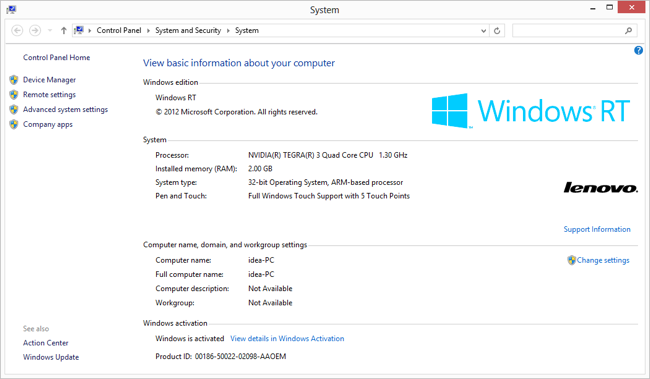Minimize the System window
This screenshot has width=650, height=379.
pyautogui.click(x=593, y=8)
